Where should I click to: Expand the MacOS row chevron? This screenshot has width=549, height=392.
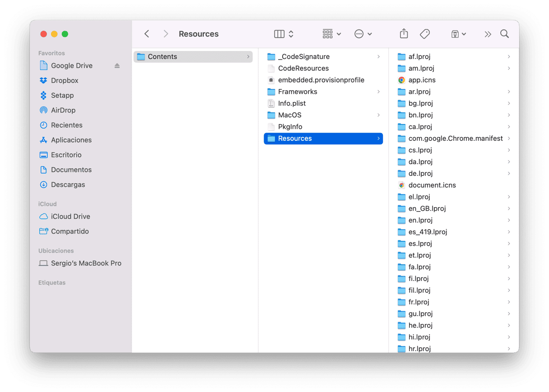(x=378, y=115)
